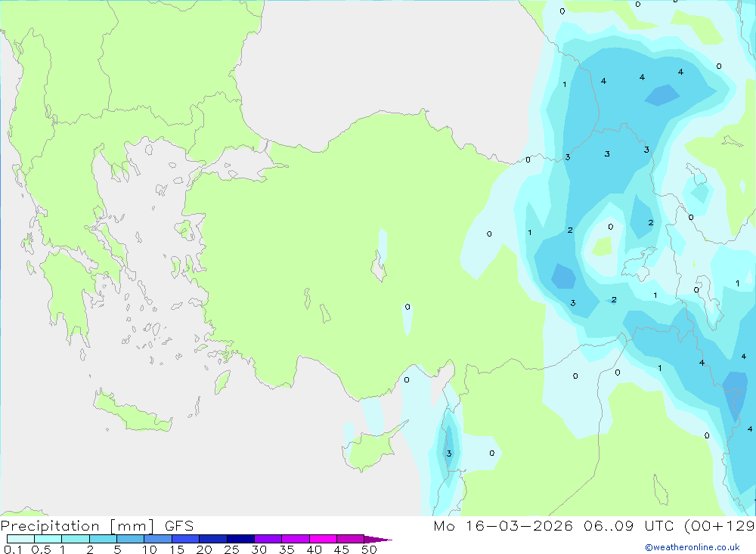Click the legend label '10'
Image resolution: width=756 pixels, height=554 pixels.
click(150, 549)
